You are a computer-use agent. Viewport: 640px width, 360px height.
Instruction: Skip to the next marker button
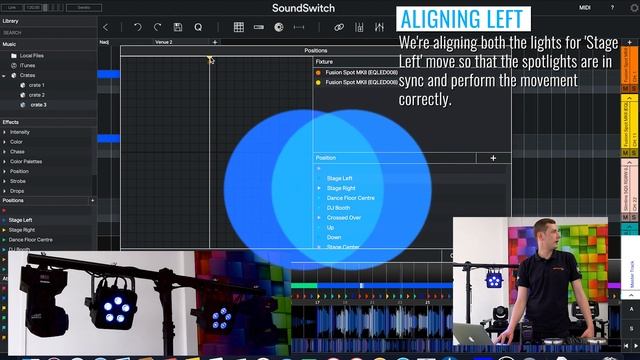point(635,345)
